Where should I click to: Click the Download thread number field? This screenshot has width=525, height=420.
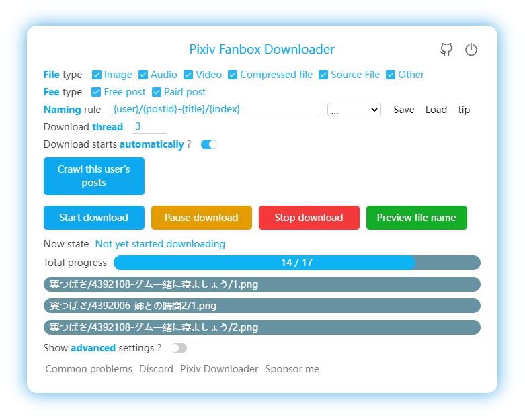(x=149, y=126)
